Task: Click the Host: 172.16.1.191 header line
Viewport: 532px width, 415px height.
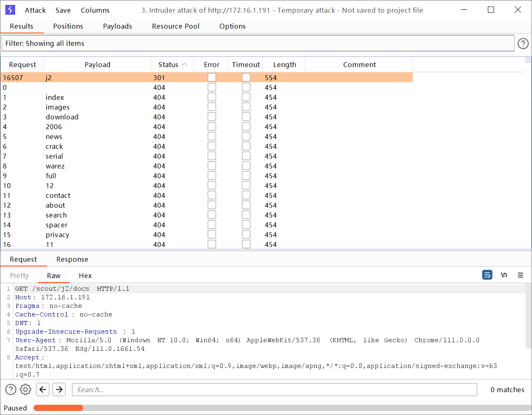Action: pyautogui.click(x=52, y=297)
